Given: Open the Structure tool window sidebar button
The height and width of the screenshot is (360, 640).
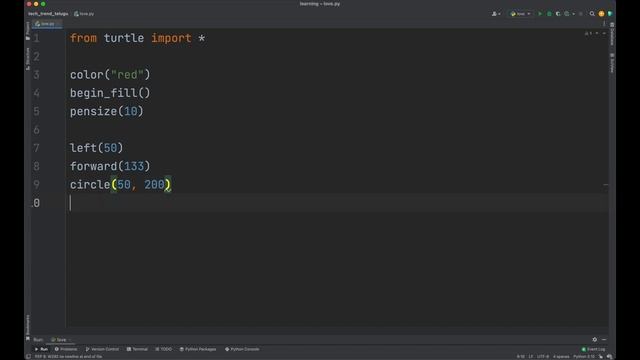Looking at the screenshot, I should (28, 59).
